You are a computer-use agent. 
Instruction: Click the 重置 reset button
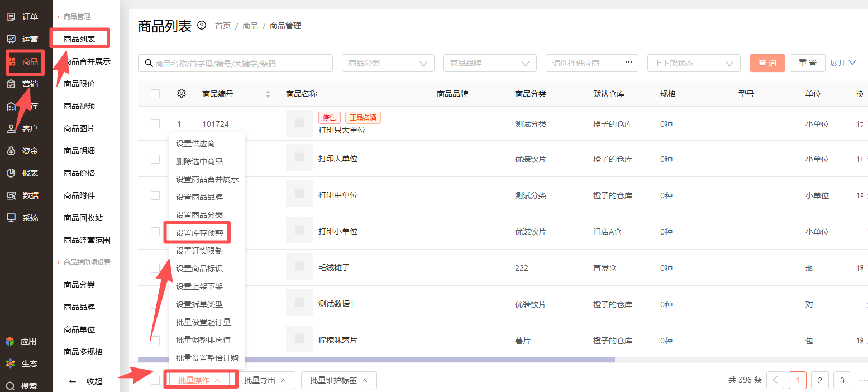tap(808, 63)
